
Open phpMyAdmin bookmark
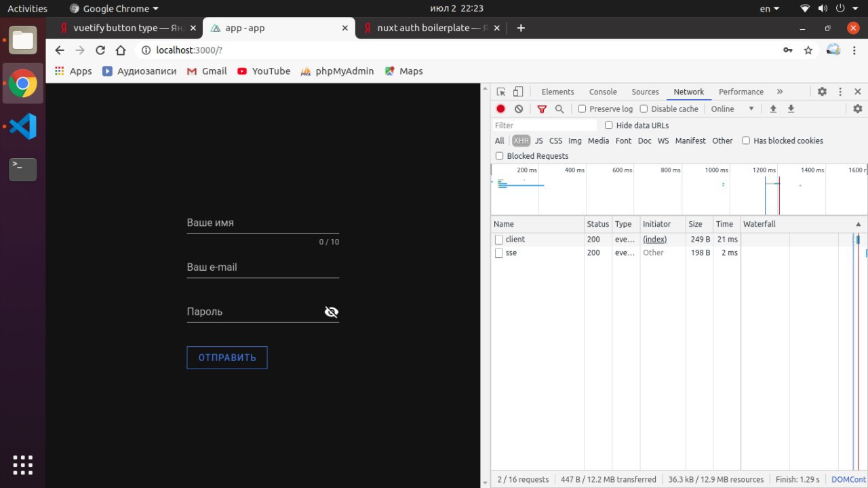pyautogui.click(x=337, y=71)
